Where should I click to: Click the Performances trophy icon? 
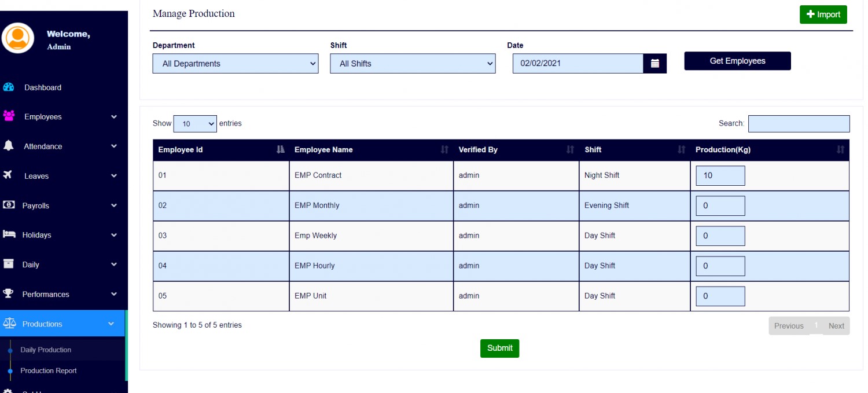(x=8, y=293)
